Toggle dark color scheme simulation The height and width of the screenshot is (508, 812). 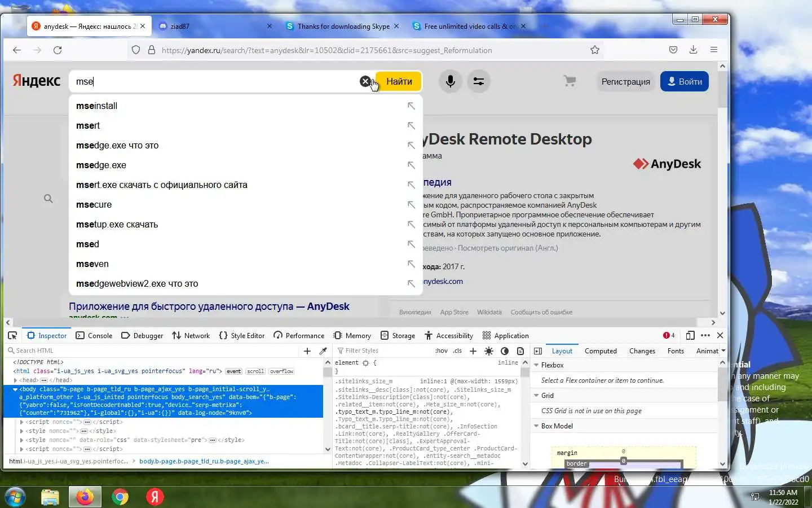[505, 351]
